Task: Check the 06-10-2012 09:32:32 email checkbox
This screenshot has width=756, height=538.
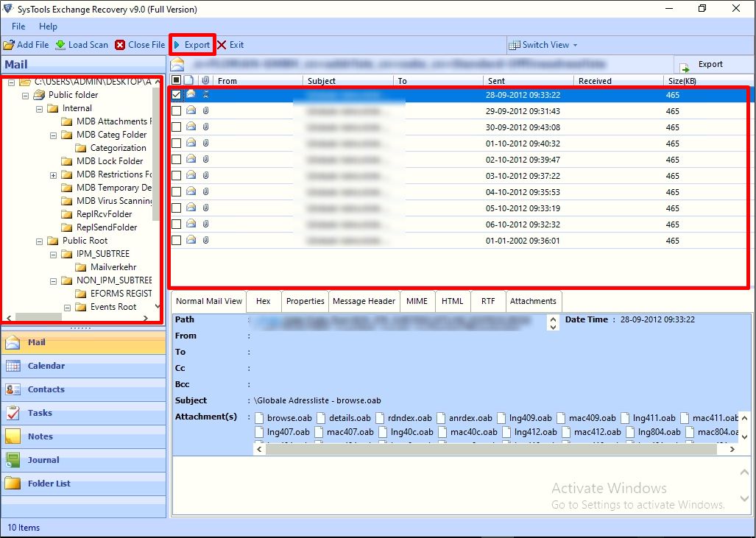Action: [x=177, y=224]
